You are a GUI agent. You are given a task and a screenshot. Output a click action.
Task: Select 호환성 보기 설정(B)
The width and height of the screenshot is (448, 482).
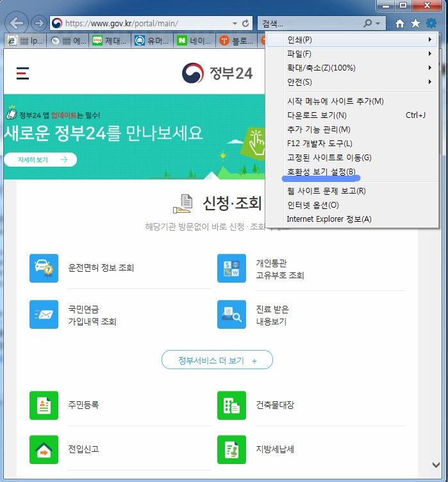pyautogui.click(x=352, y=172)
